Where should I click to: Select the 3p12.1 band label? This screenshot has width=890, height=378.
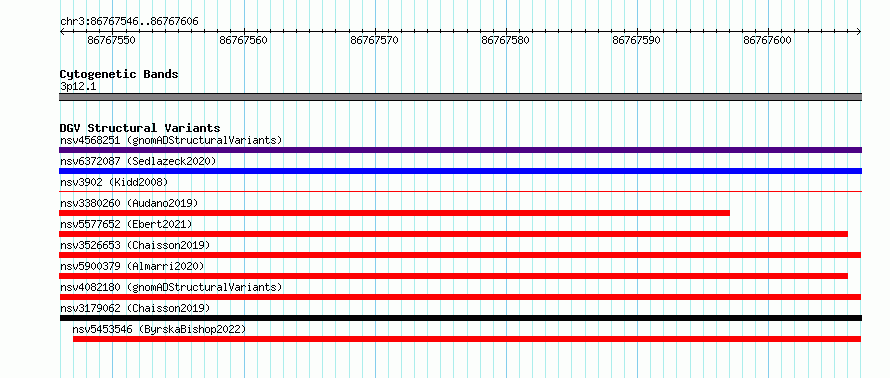(x=78, y=87)
